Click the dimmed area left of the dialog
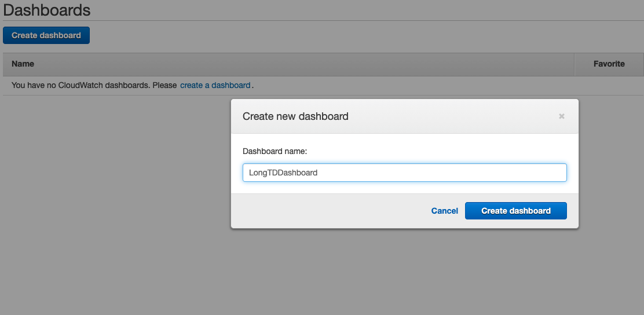Screen dimensions: 644x315 [116, 174]
